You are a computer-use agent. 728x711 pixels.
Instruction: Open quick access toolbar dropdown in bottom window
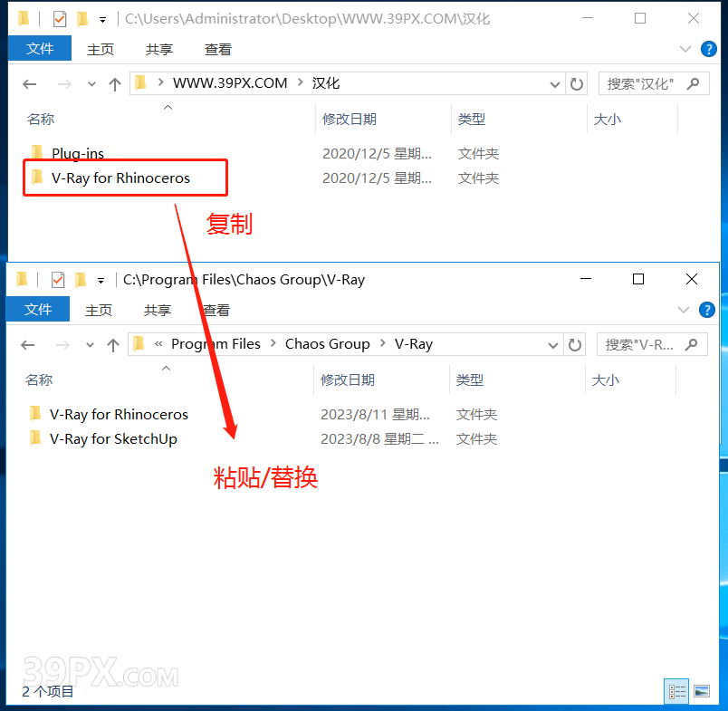[101, 280]
